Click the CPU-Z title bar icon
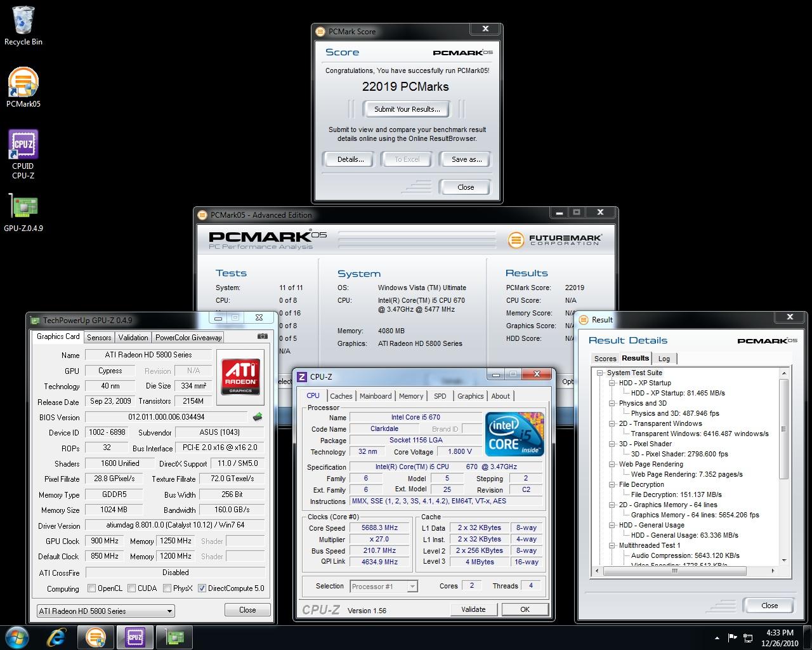Image resolution: width=812 pixels, height=650 pixels. coord(302,376)
